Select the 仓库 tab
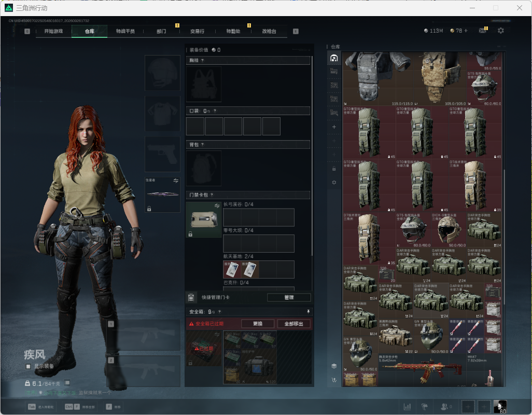The width and height of the screenshot is (532, 415). [x=90, y=31]
